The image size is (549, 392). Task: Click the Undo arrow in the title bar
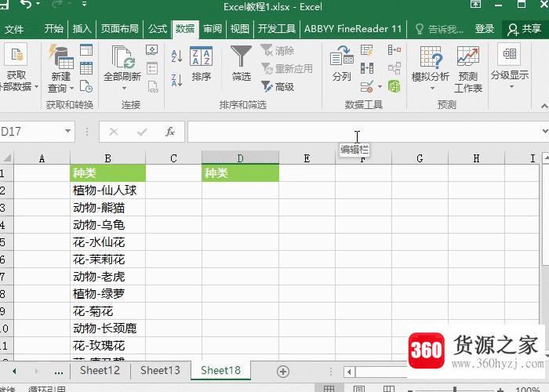coord(26,4)
